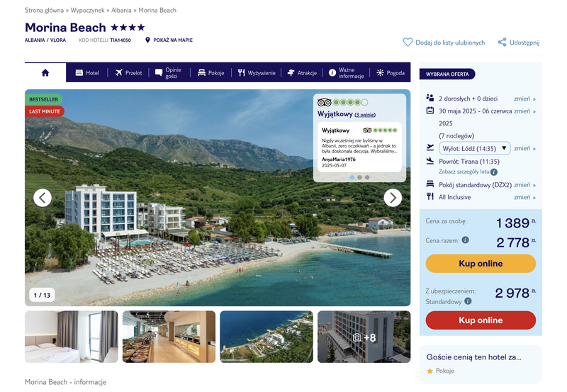Click info icon next to Cena razem

(x=466, y=240)
